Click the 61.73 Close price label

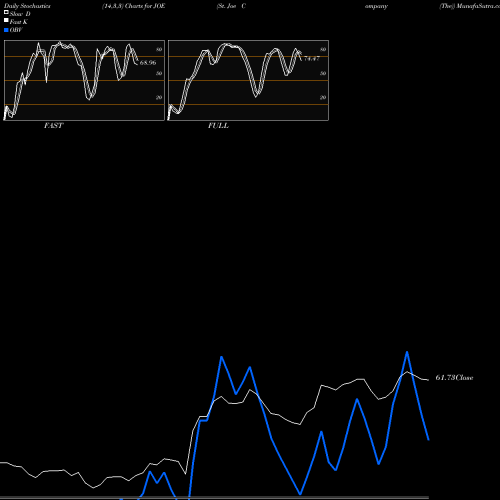click(x=454, y=378)
